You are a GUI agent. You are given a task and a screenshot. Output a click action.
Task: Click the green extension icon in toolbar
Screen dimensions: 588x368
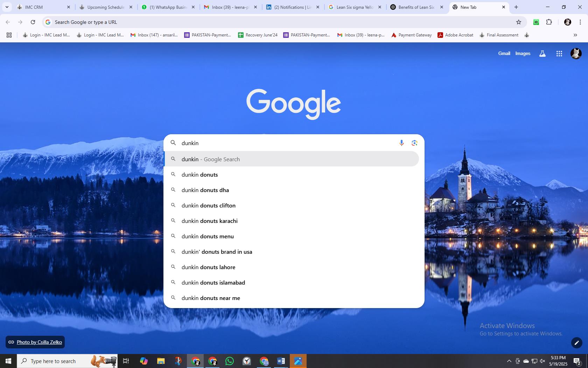coord(536,22)
